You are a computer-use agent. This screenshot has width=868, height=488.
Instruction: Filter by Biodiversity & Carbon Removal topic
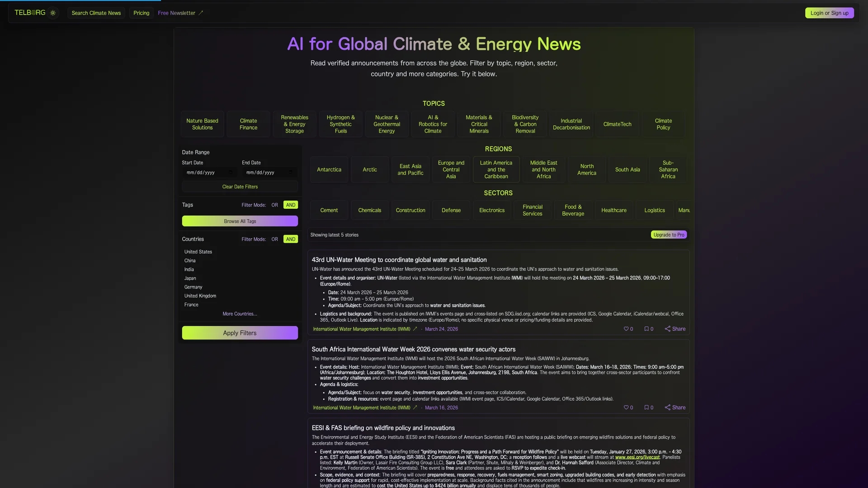click(525, 124)
